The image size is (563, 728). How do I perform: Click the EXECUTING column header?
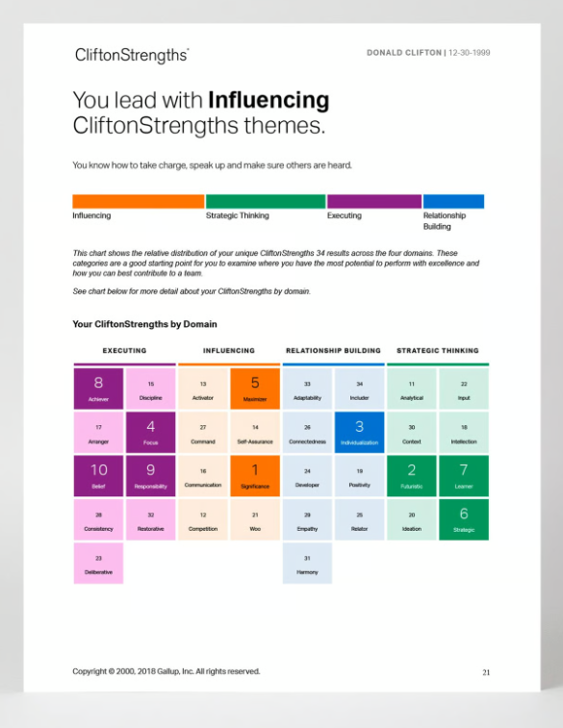point(124,350)
